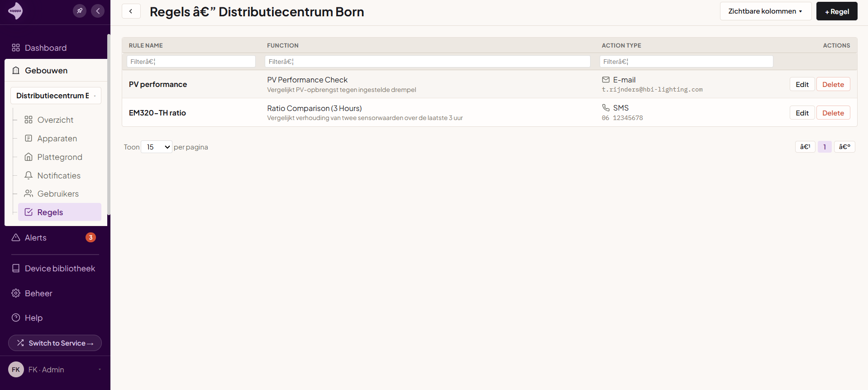Edit the PV performance rule

point(802,84)
